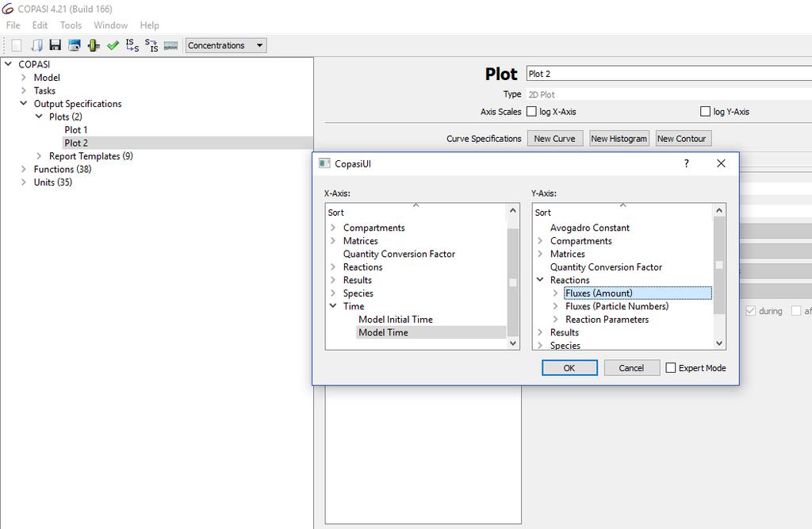The width and height of the screenshot is (812, 529).
Task: Select Compartments in the Y-Axis list
Action: point(581,241)
